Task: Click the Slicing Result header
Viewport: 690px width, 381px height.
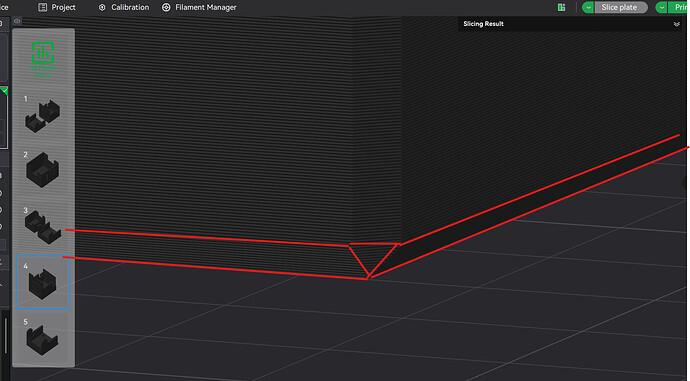Action: [x=483, y=24]
